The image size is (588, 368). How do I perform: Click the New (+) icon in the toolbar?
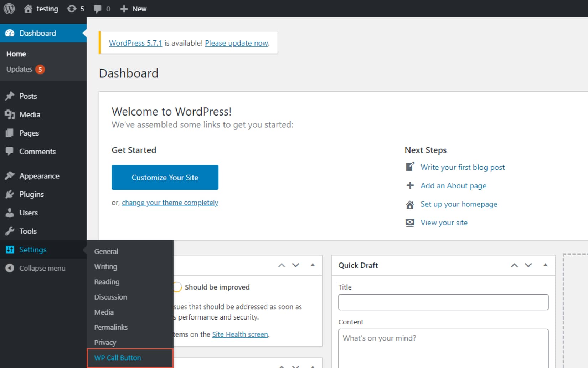[123, 9]
